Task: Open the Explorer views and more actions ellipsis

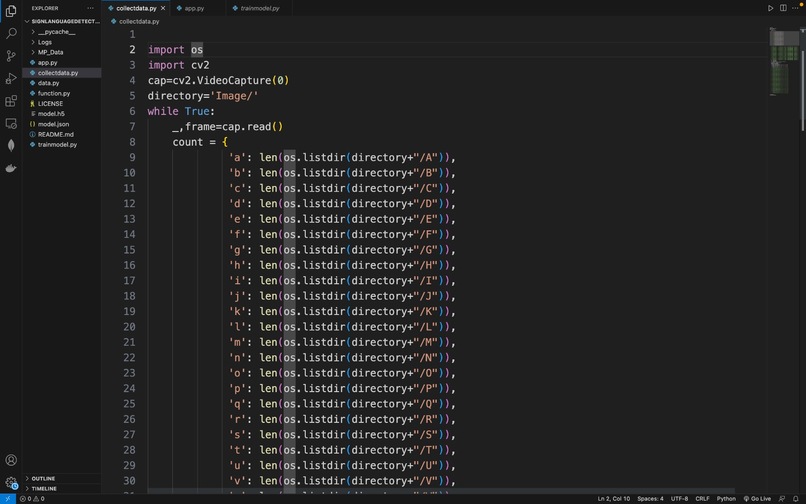Action: (90, 8)
